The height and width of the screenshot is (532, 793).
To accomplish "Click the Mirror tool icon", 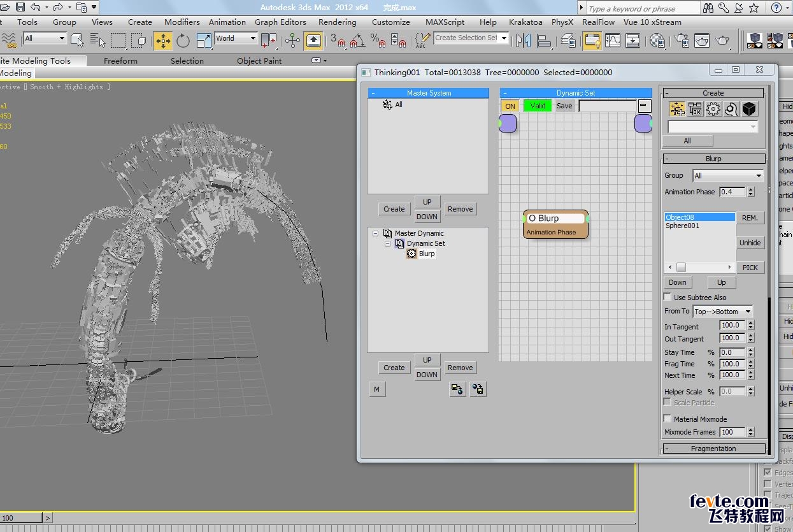I will 523,41.
